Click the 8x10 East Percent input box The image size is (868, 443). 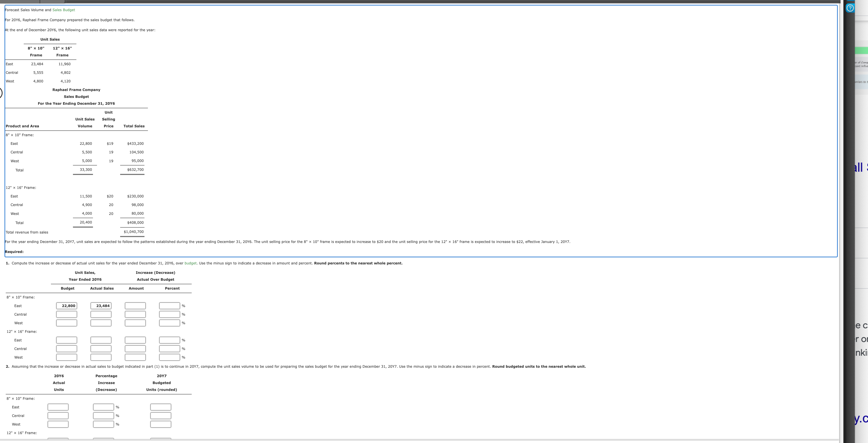pos(169,305)
